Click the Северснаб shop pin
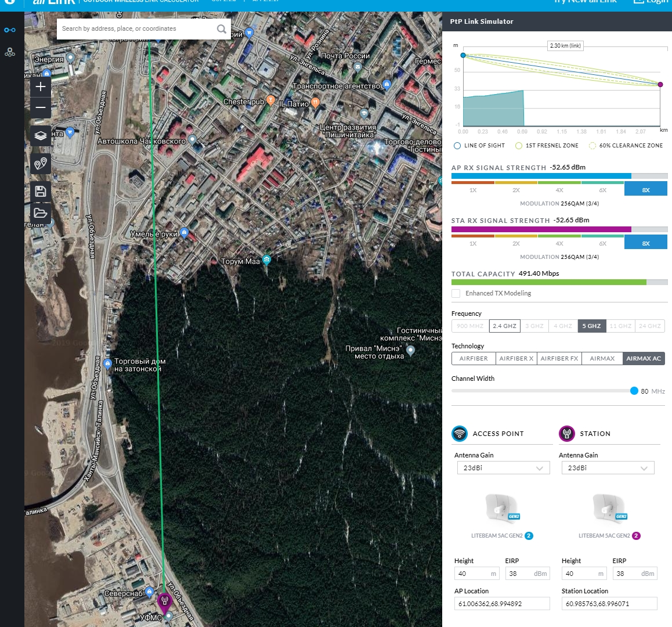 click(149, 592)
